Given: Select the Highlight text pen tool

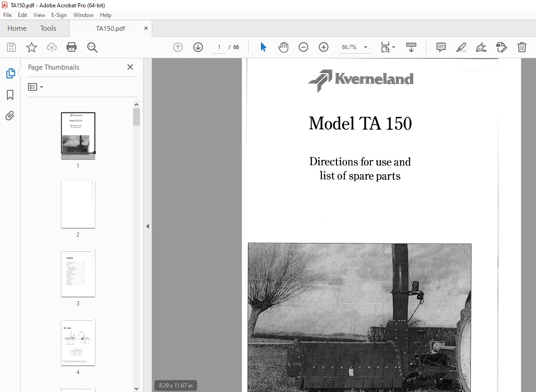Looking at the screenshot, I should (461, 47).
